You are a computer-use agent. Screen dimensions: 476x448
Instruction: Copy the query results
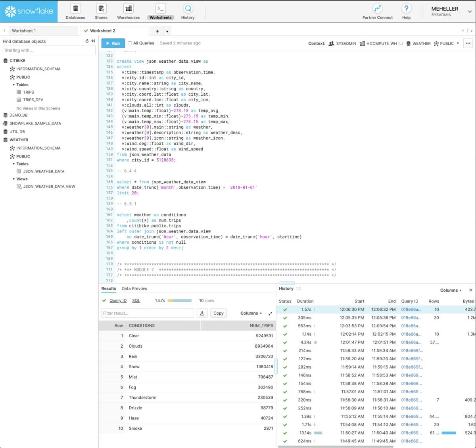pyautogui.click(x=219, y=313)
